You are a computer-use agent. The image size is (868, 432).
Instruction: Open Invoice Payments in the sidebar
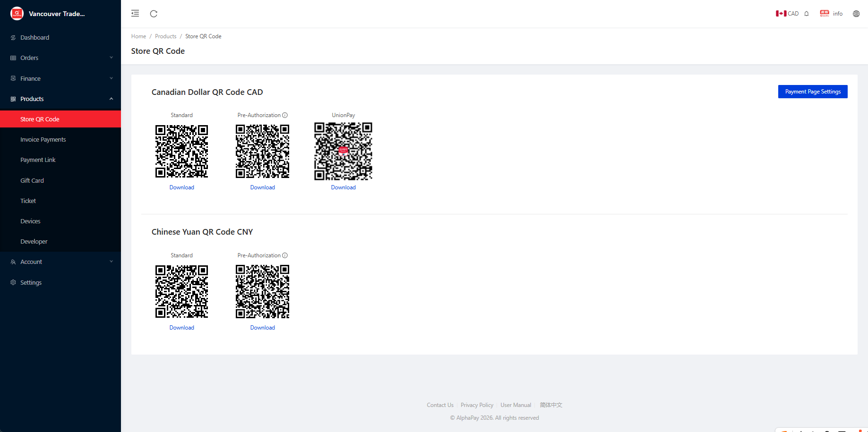click(43, 140)
